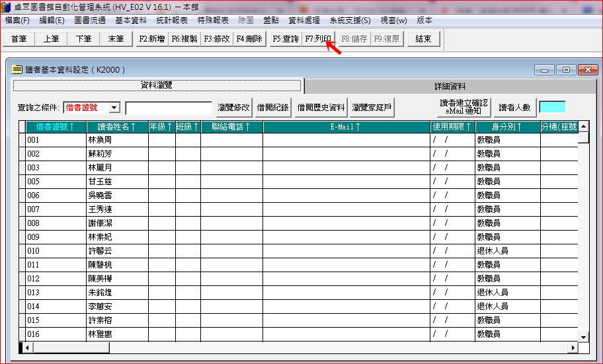Open the 視窗(w) menu

coord(393,20)
